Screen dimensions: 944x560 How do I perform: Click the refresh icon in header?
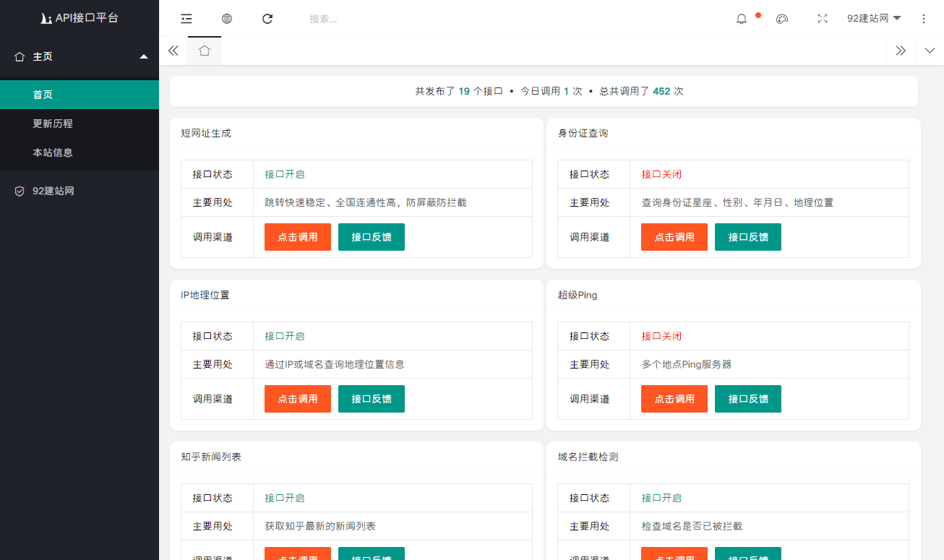point(267,19)
